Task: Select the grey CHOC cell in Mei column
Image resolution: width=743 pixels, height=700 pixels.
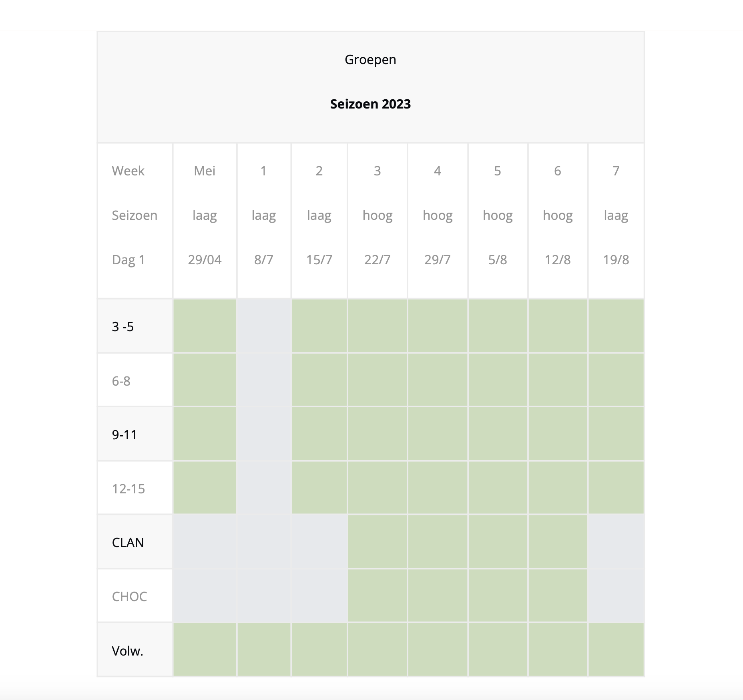Action: [x=205, y=595]
